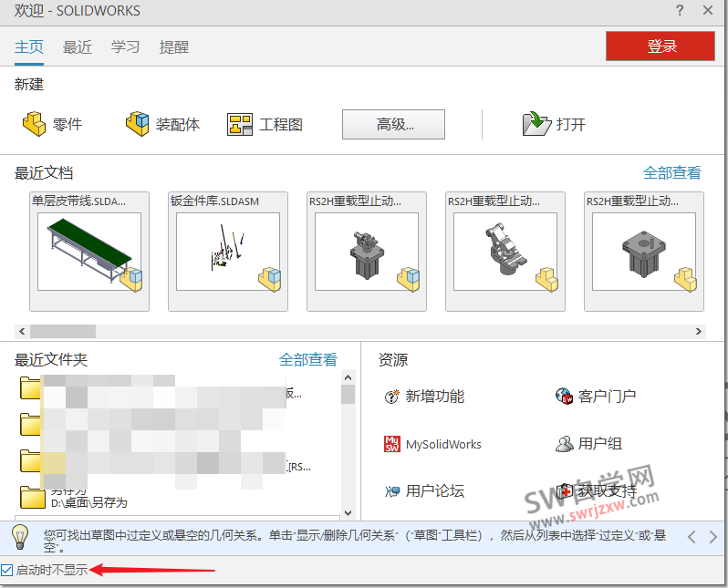View all recent folders via 全部查看
Screen dimensions: 728x588
coord(307,360)
